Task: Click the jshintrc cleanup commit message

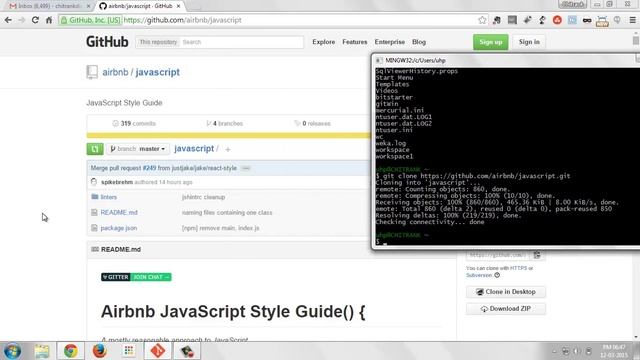Action: [203, 197]
